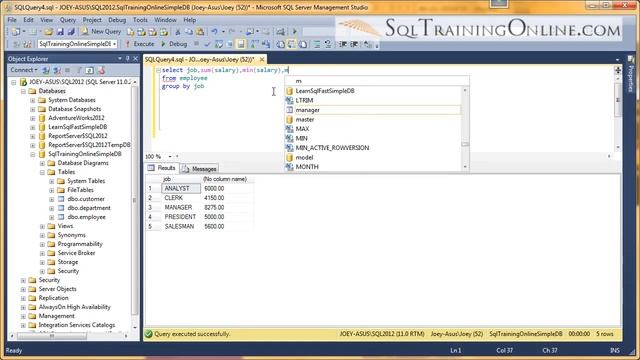
Task: Toggle the IntelliSense Enabled button
Action: [x=241, y=44]
